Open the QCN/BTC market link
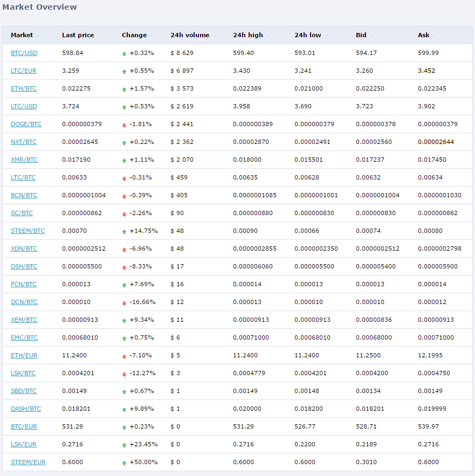The height and width of the screenshot is (476, 475). point(24,302)
